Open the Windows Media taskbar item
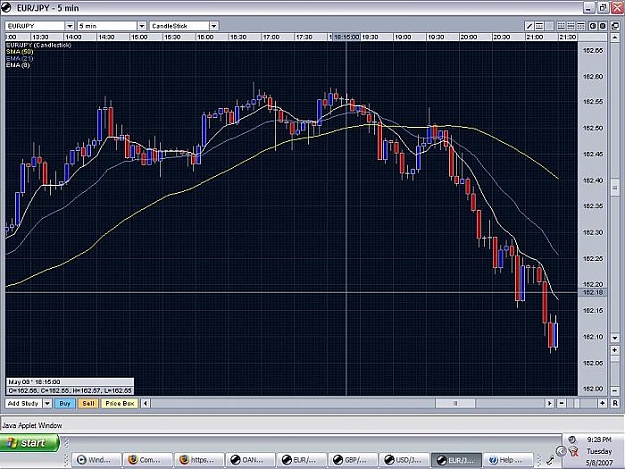The image size is (625, 469). (96, 460)
